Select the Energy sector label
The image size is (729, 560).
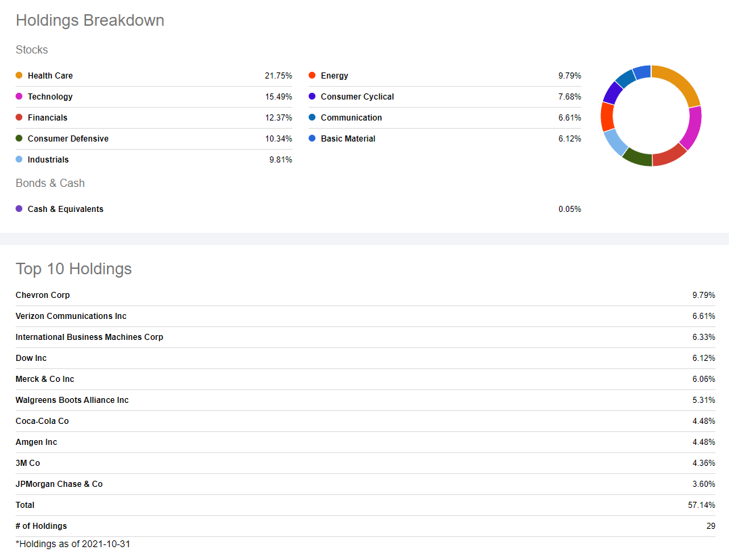[334, 76]
